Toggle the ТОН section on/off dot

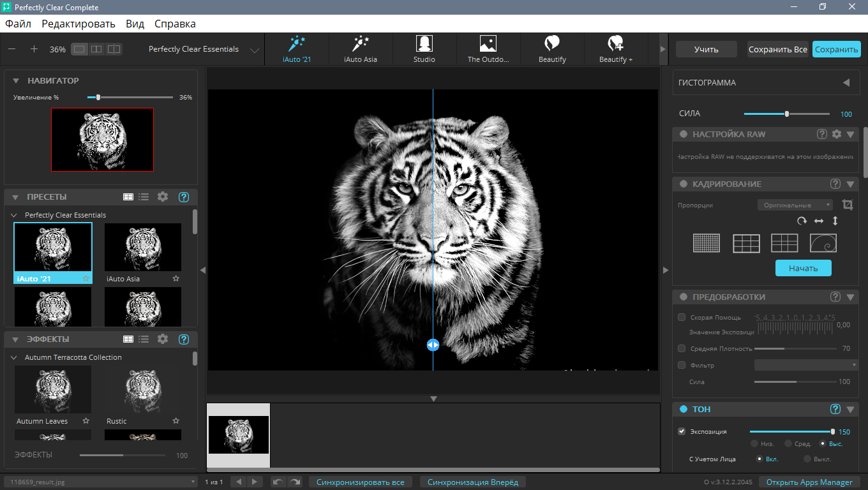tap(683, 409)
